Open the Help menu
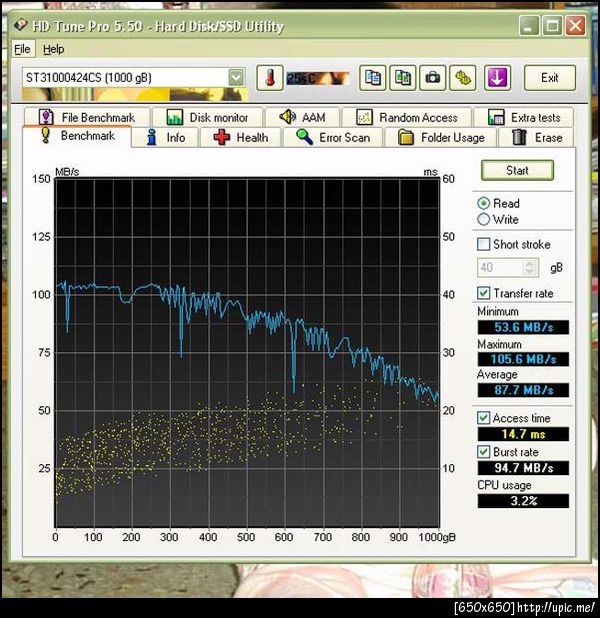 click(x=54, y=49)
